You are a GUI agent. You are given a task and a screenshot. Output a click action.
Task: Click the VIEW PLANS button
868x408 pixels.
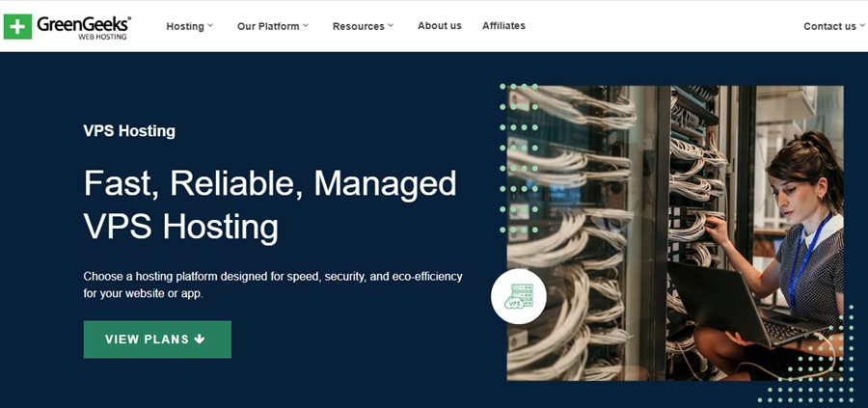(x=157, y=340)
